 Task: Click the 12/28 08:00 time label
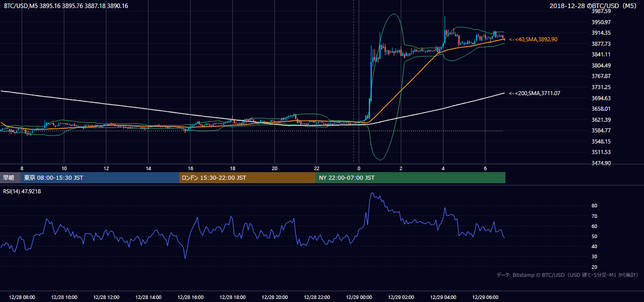[x=22, y=297]
